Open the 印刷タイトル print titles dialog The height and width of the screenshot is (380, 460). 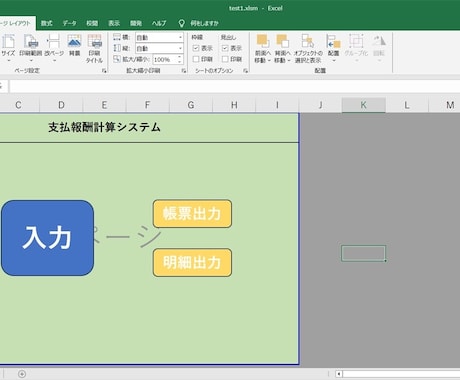95,49
